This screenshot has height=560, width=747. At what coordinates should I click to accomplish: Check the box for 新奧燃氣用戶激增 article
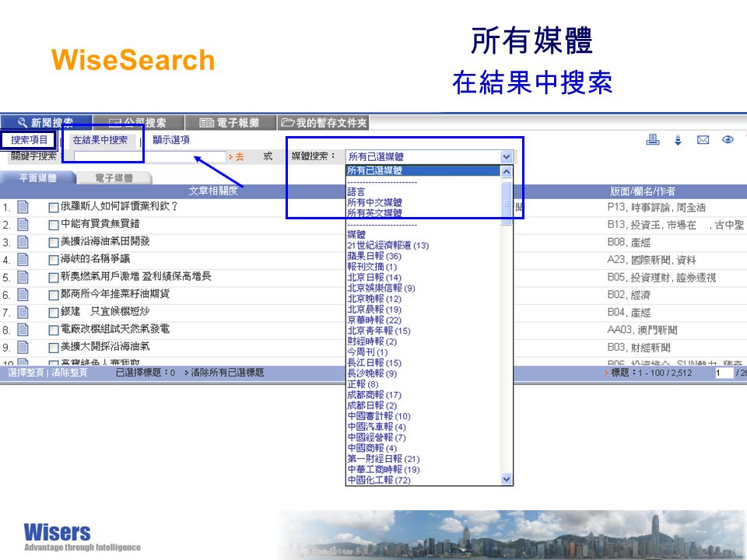[54, 278]
